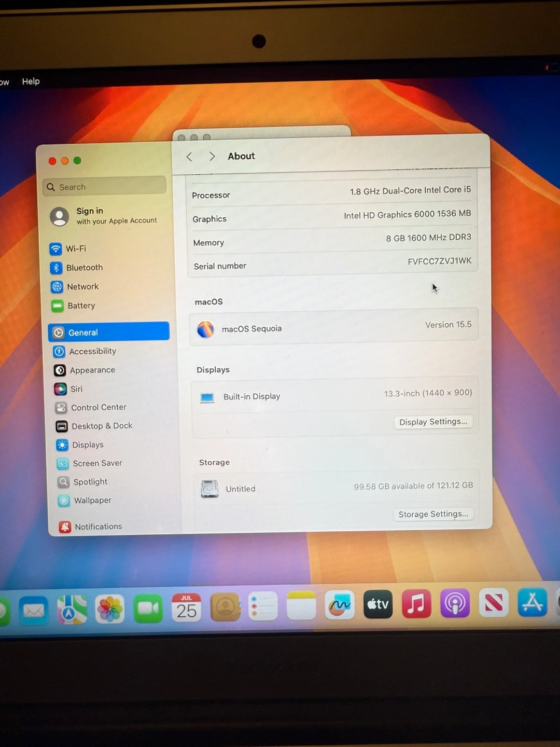
Task: Launch FaceTime from the Dock
Action: point(148,608)
